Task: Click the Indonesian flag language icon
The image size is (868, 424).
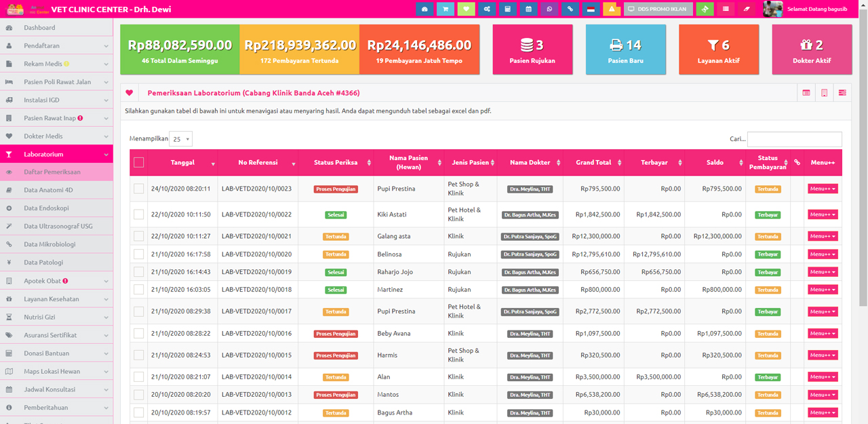Action: [591, 9]
